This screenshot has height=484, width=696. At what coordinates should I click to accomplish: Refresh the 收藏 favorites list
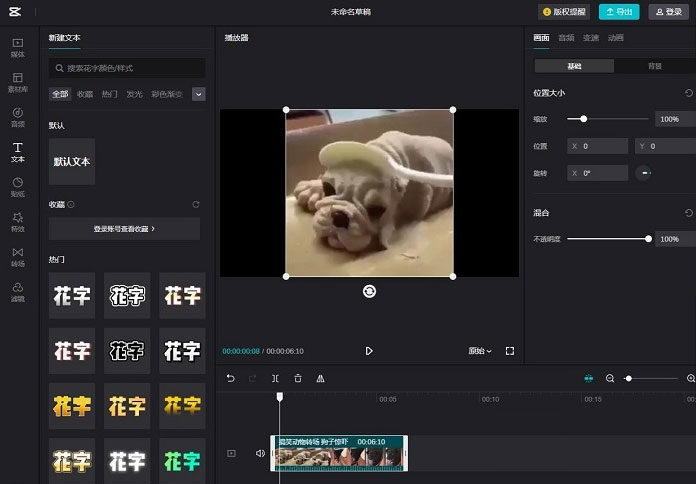(196, 204)
